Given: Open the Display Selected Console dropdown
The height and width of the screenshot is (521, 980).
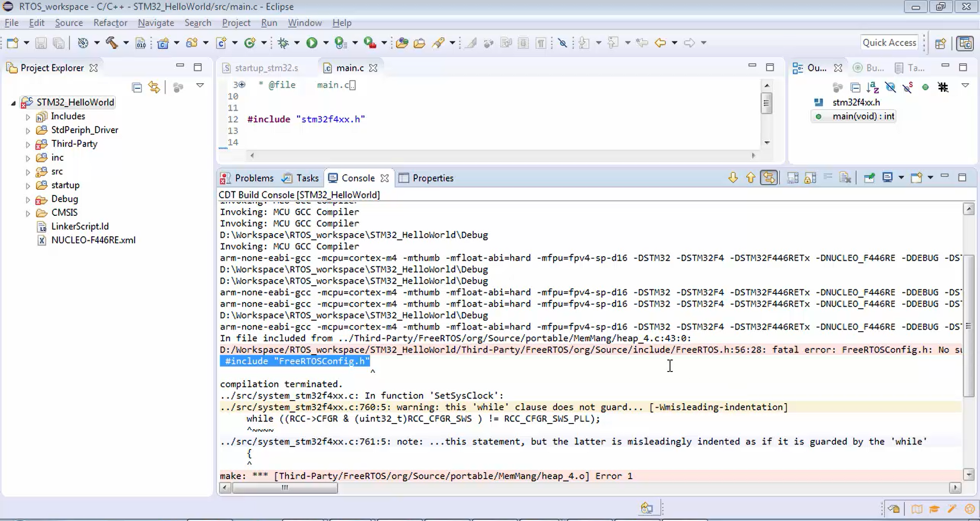Looking at the screenshot, I should tap(901, 178).
